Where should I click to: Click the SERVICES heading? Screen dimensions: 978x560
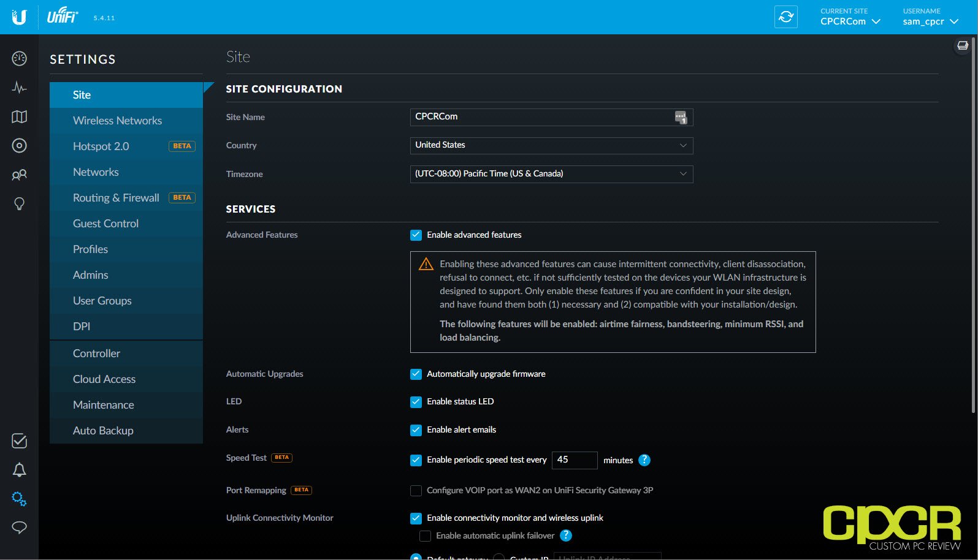pos(251,209)
